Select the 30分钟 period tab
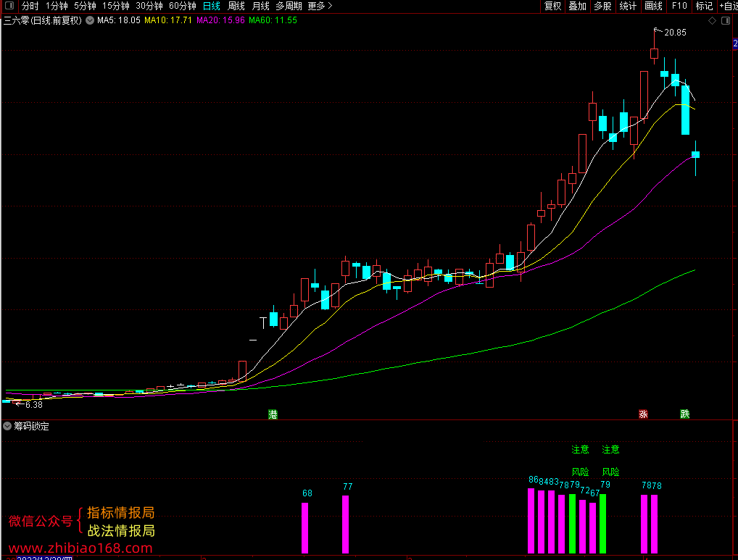 149,6
